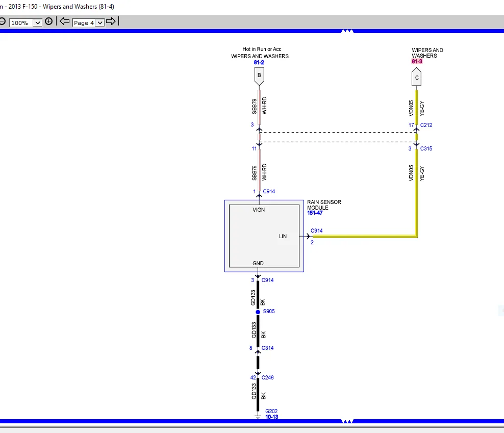
Task: Click the S905 splice label
Action: coord(269,311)
